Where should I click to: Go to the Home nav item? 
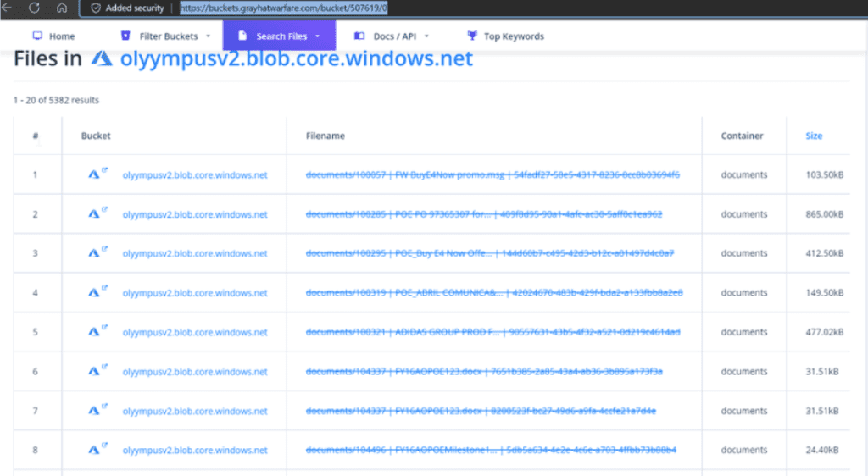click(x=53, y=36)
